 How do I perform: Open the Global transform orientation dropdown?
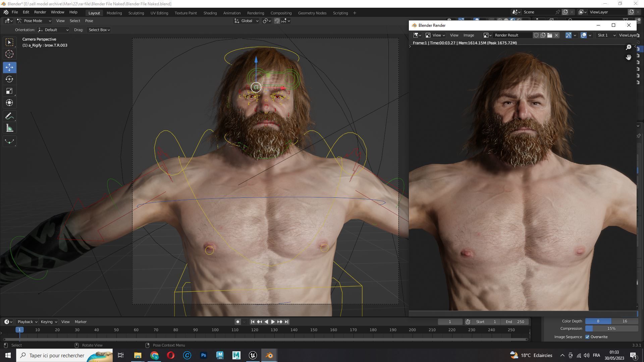(x=247, y=21)
